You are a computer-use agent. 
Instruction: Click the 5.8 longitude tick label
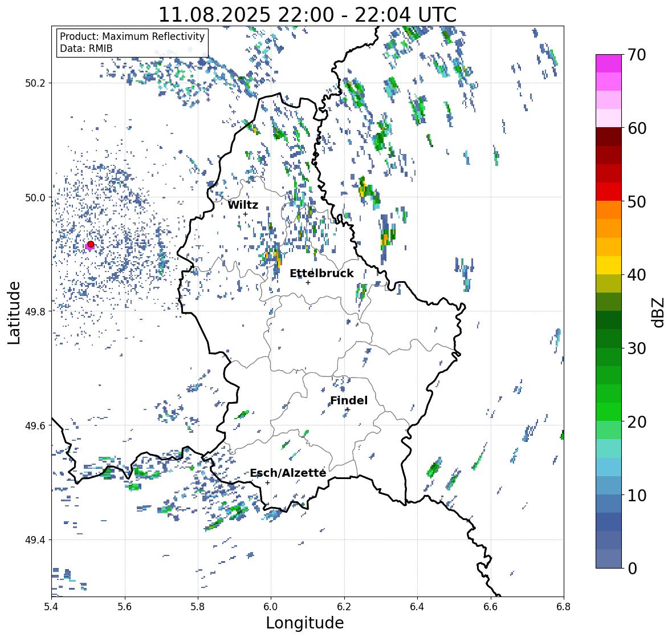[x=198, y=607]
